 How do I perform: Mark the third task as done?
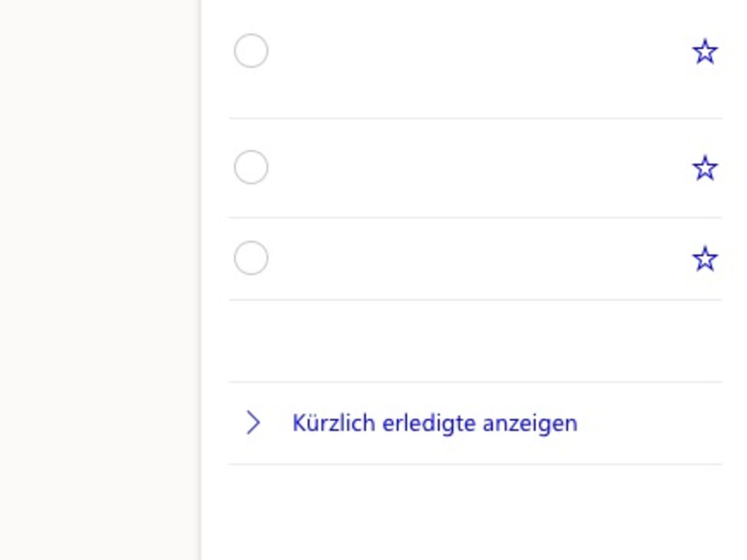pyautogui.click(x=251, y=257)
